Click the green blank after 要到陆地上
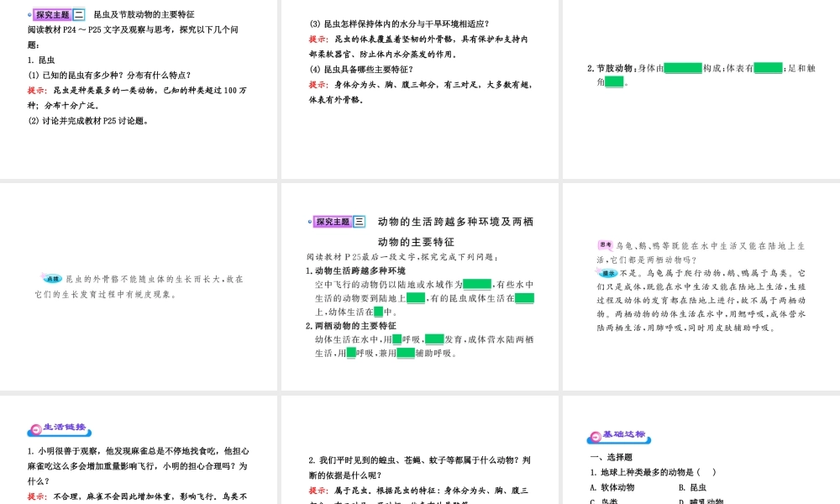 [416, 298]
